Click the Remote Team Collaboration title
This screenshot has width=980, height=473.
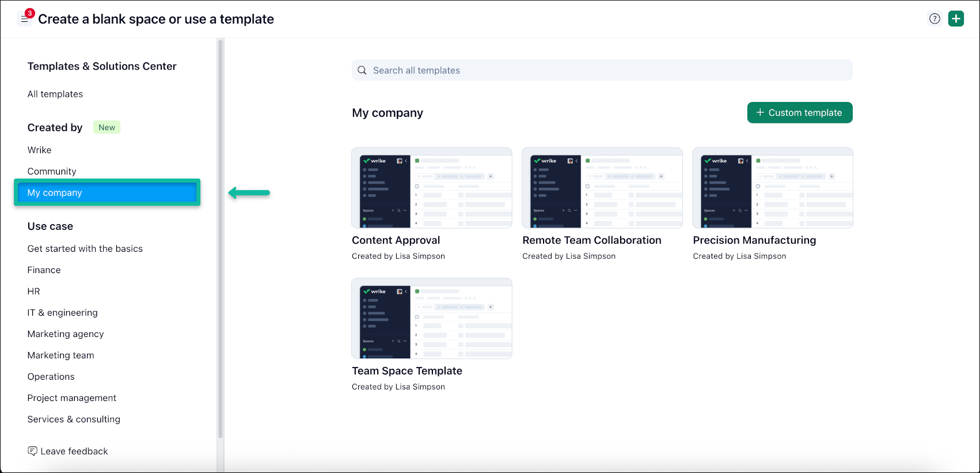(x=592, y=240)
